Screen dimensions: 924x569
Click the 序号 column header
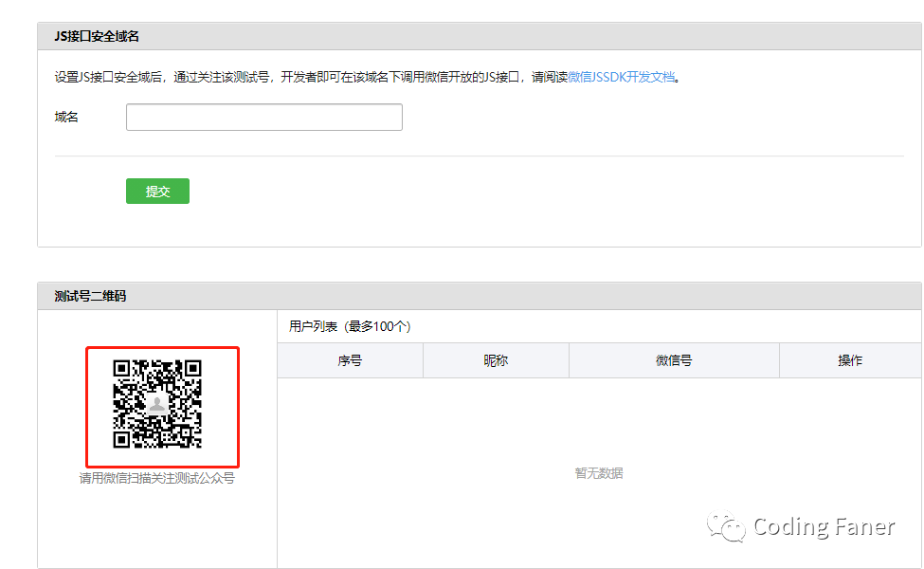tap(350, 360)
